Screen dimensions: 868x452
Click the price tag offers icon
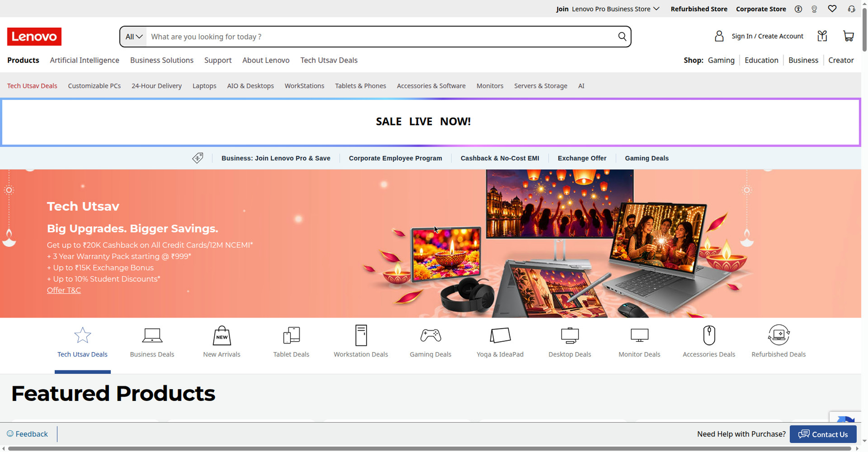pos(198,158)
